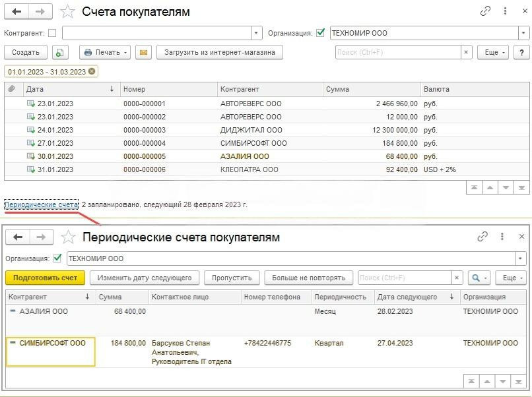This screenshot has height=397, width=532.
Task: Click the Пропустить button
Action: tap(232, 278)
